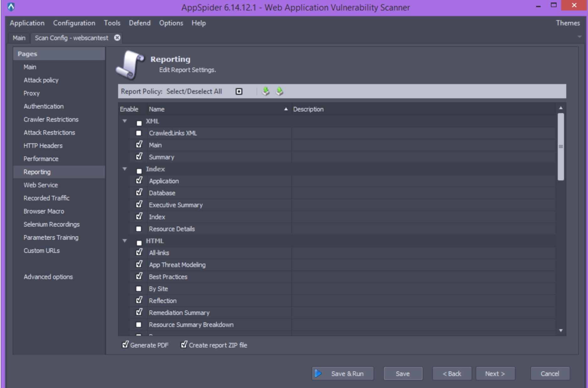588x388 pixels.
Task: Enable the Resource Details checkbox
Action: [x=139, y=229]
